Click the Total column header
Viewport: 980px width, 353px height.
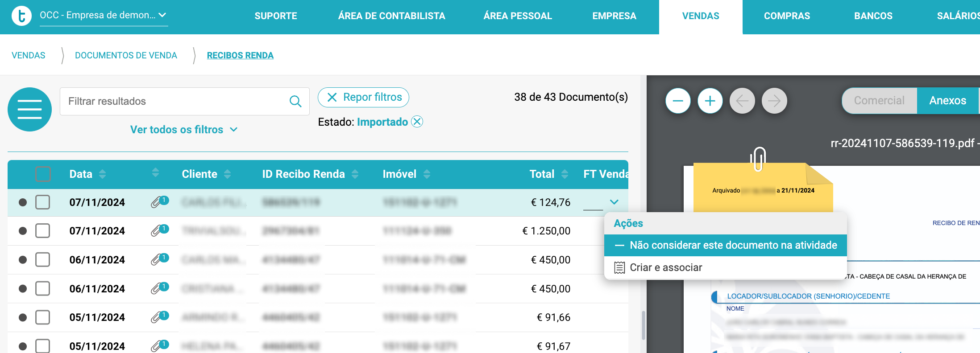[x=542, y=174]
